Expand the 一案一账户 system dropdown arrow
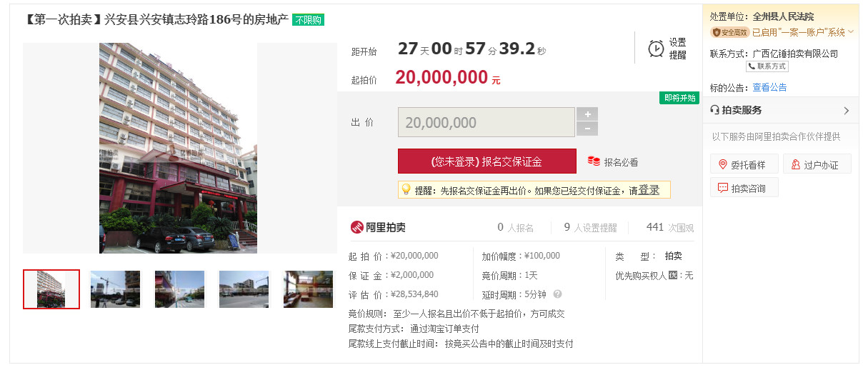Screen dimensions: 868x380 [x=851, y=32]
